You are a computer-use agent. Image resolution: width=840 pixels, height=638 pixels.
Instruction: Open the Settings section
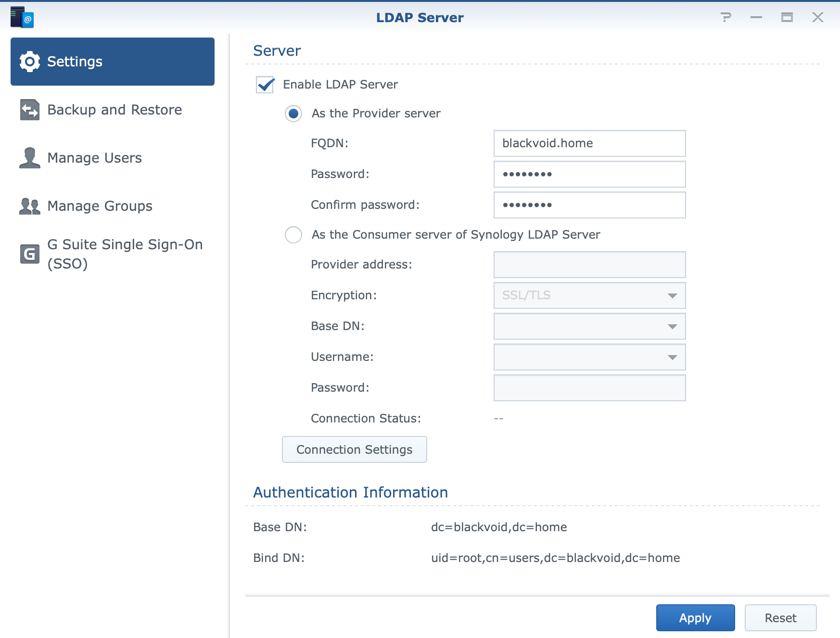coord(113,62)
